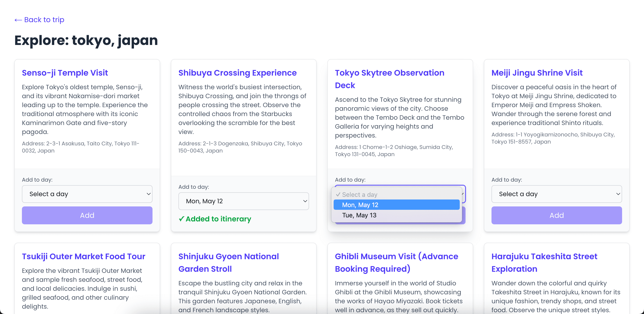Click the 'Added to itinerary' confirmation text
Screen dimensions: 644x314
[215, 219]
